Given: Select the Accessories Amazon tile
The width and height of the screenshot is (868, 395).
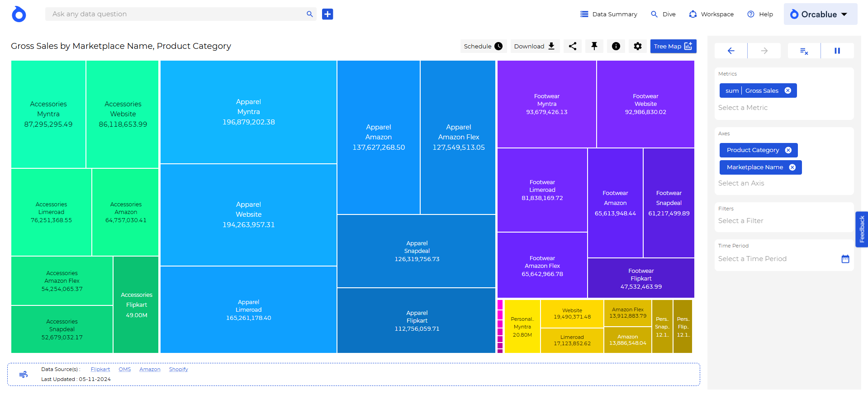Looking at the screenshot, I should [x=125, y=212].
